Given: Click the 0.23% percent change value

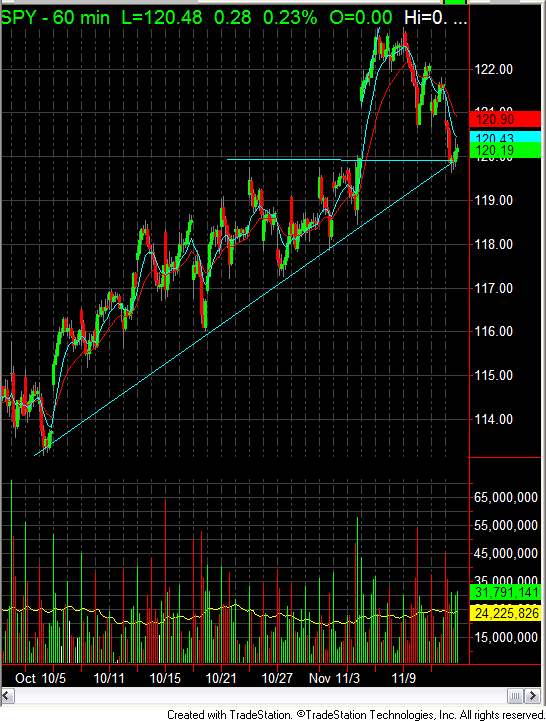Looking at the screenshot, I should pos(290,18).
